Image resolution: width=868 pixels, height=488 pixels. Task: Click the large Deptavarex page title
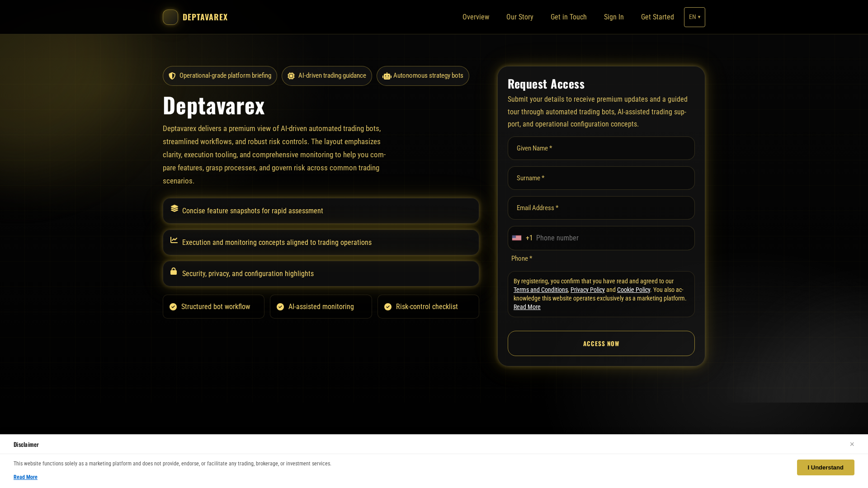click(x=214, y=105)
